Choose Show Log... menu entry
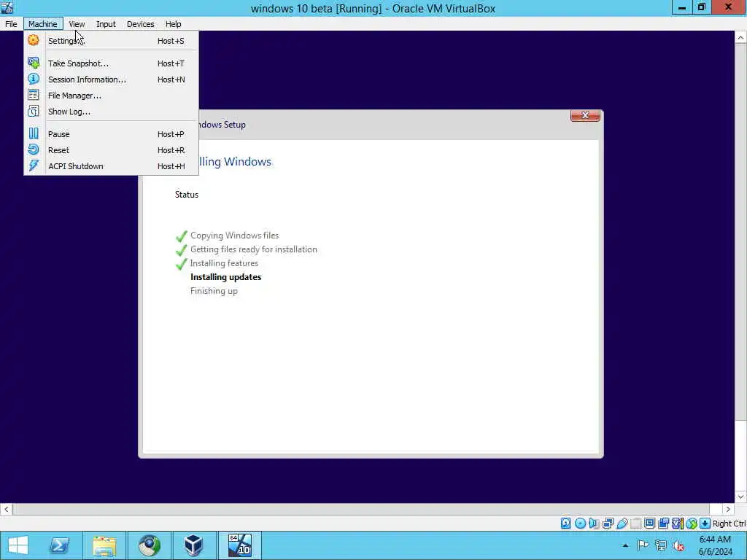Viewport: 747px width, 560px height. pos(111,112)
